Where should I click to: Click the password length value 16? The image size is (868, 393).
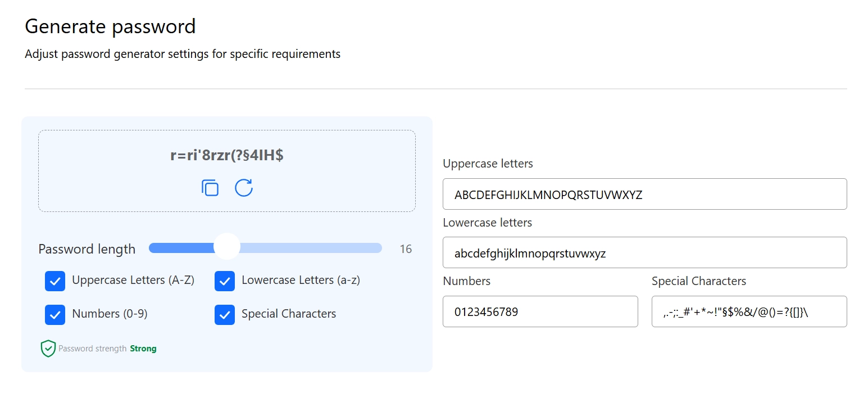pos(406,249)
